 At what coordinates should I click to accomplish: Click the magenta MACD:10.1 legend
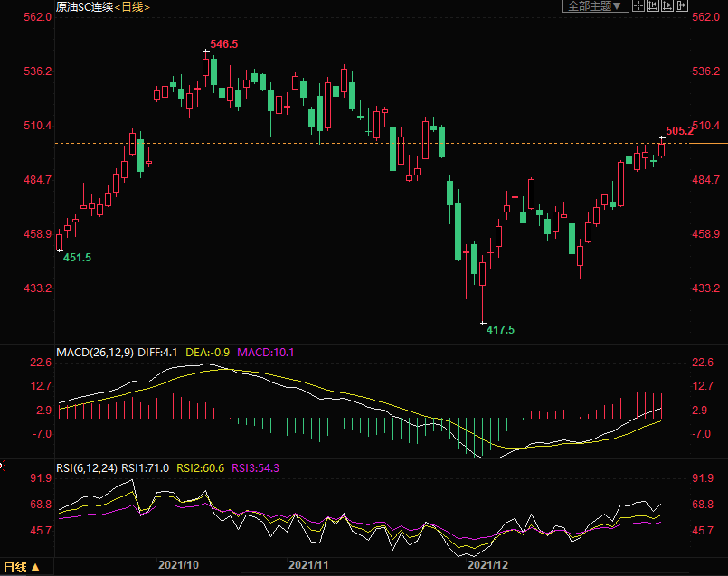(266, 352)
